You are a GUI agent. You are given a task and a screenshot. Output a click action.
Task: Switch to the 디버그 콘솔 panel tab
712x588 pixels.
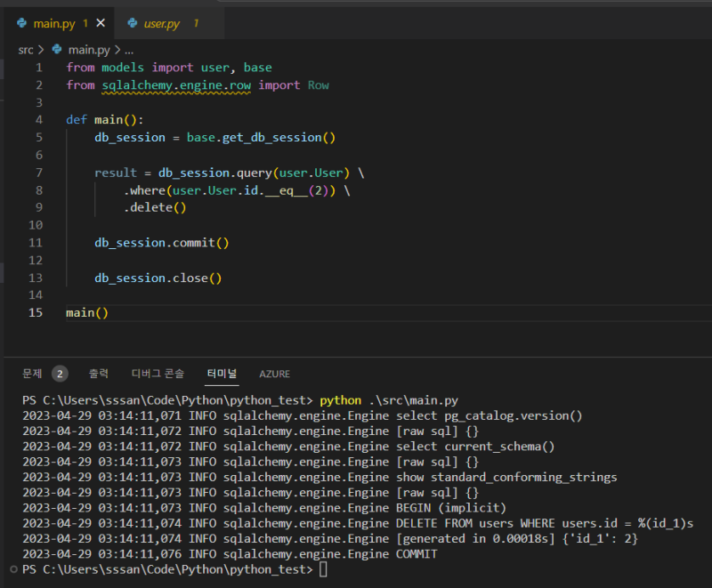[158, 374]
